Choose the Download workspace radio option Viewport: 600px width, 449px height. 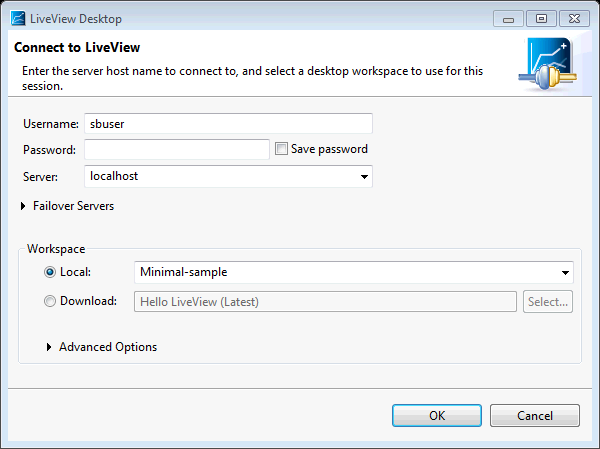[x=50, y=301]
